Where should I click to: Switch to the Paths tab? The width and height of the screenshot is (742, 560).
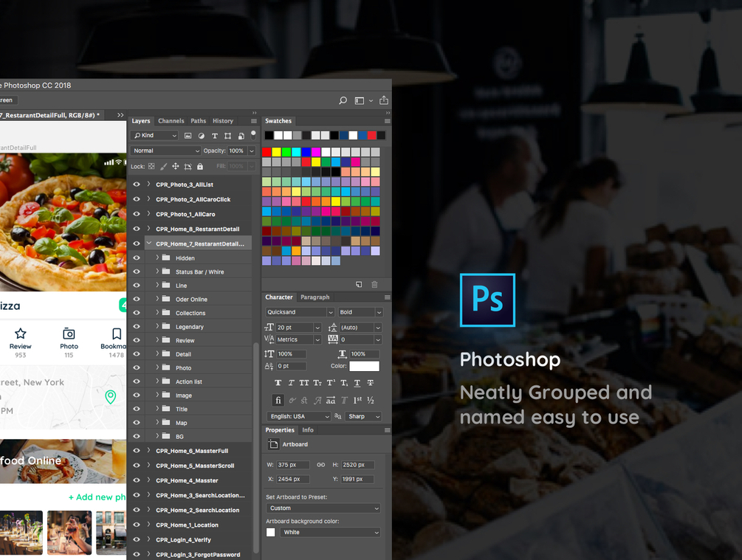coord(199,121)
